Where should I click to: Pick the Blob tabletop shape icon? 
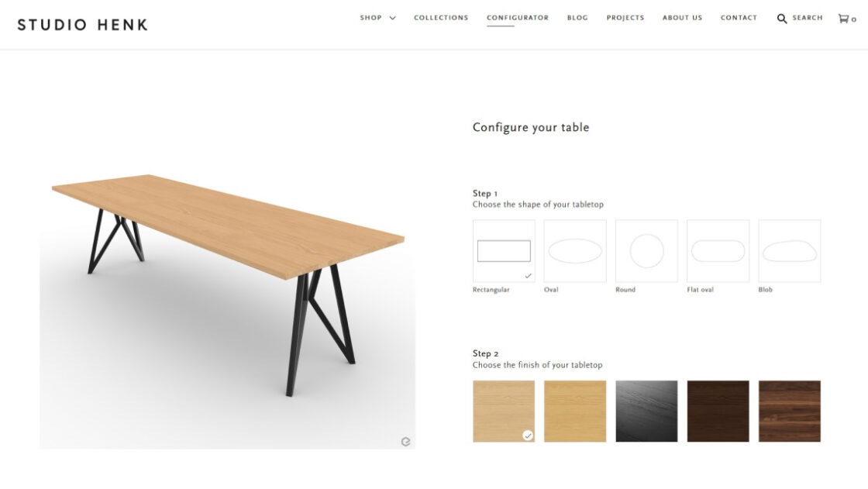point(790,251)
